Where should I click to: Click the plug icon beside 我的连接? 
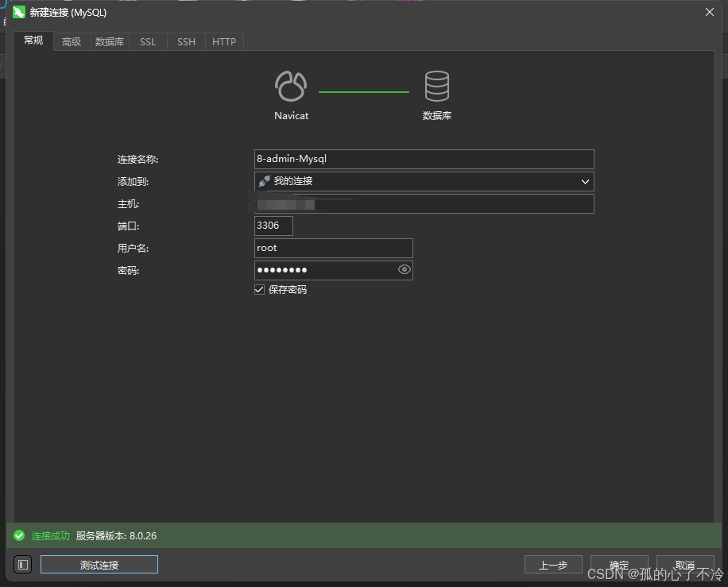point(264,181)
